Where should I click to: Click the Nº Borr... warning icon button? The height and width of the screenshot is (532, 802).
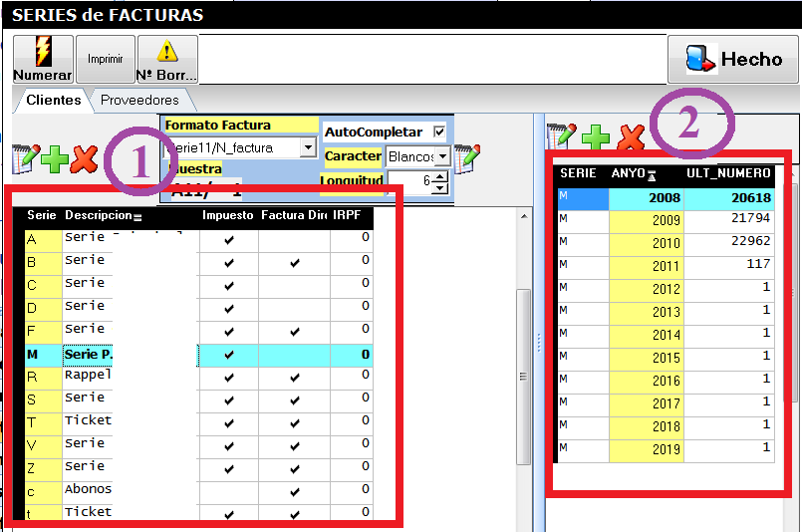point(167,60)
